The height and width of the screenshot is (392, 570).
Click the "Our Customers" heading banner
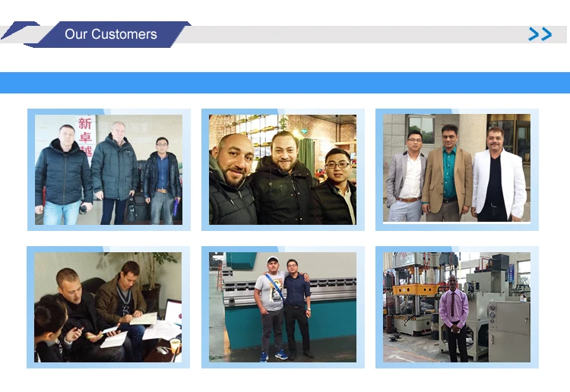111,34
